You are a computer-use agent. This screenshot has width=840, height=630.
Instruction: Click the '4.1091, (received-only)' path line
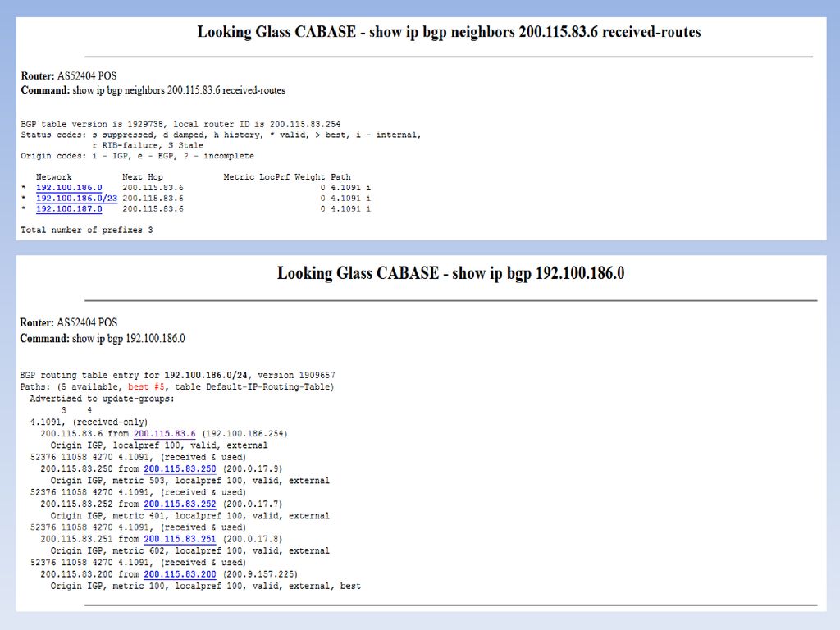pos(89,422)
